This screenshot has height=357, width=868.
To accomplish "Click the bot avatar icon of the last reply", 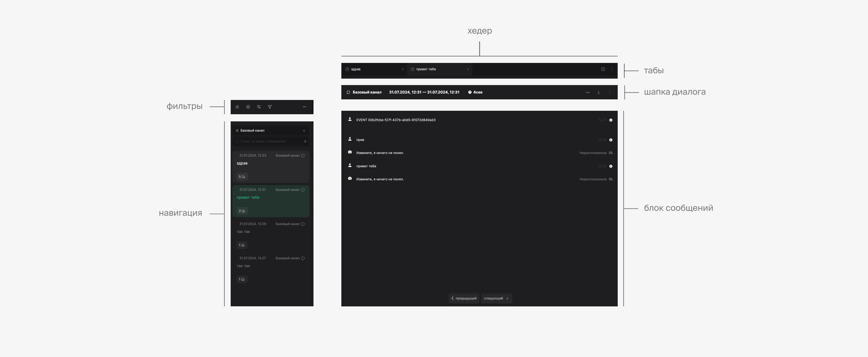I will (x=350, y=178).
